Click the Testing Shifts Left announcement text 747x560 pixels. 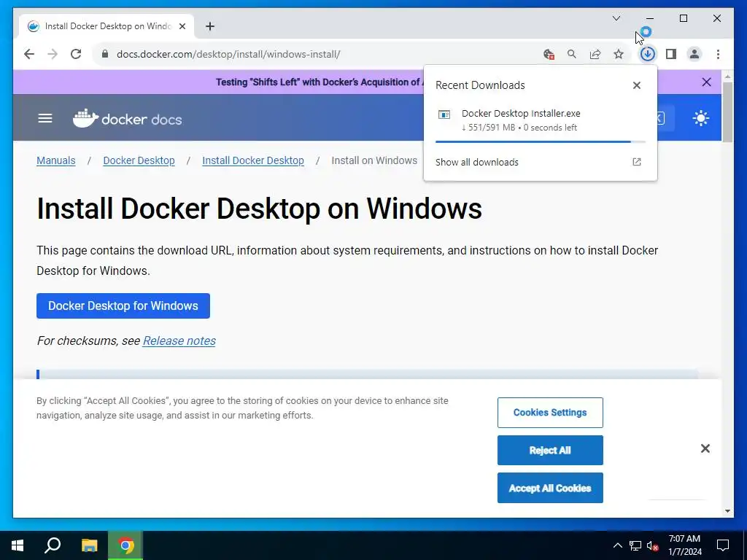[318, 82]
